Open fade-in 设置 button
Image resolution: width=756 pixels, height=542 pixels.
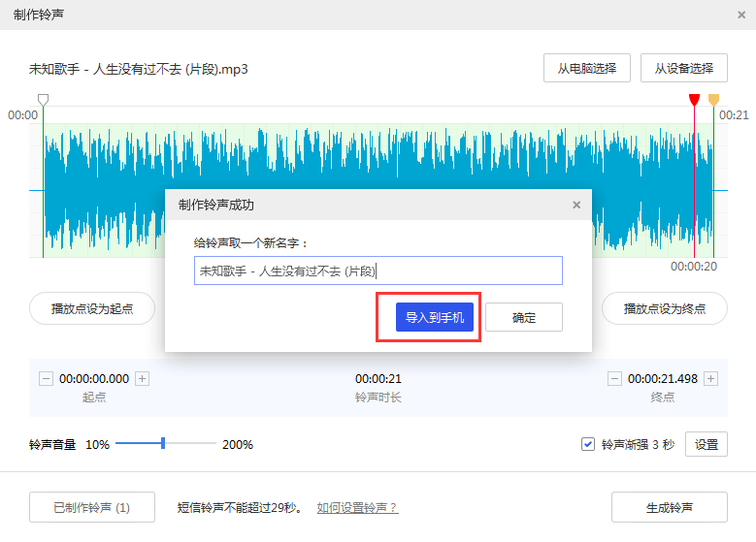point(707,444)
